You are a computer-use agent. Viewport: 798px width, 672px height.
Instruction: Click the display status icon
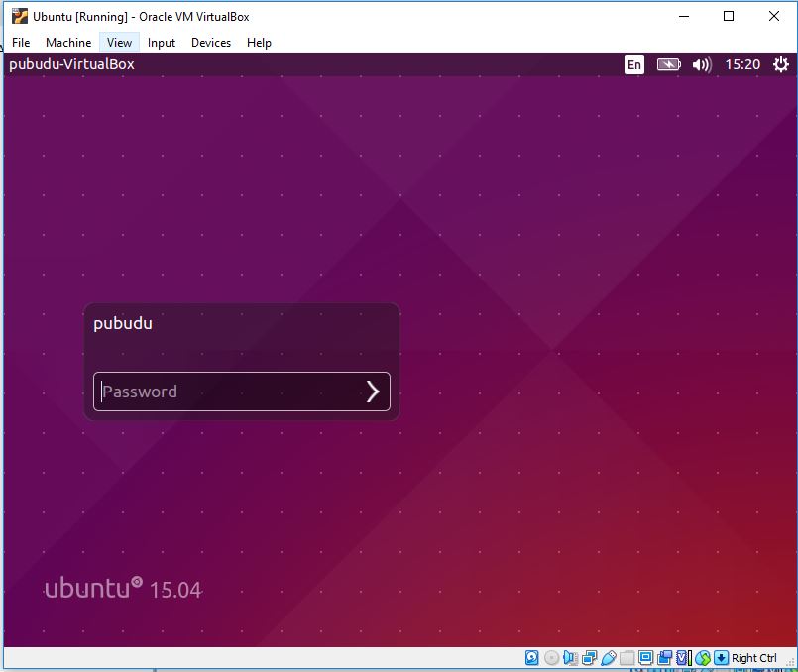(645, 657)
